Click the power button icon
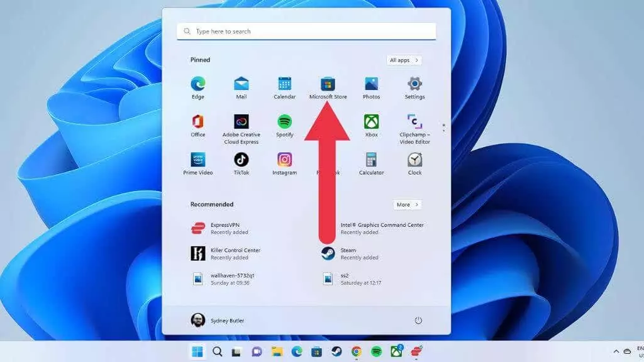The image size is (644, 362). tap(418, 321)
